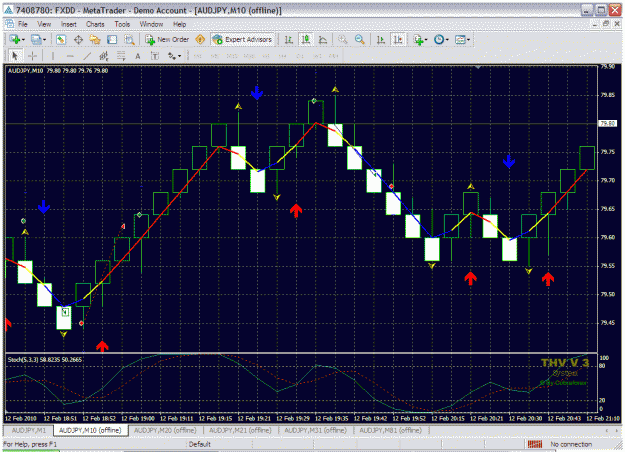Open the Insert menu
Image resolution: width=625 pixels, height=452 pixels.
[x=69, y=24]
